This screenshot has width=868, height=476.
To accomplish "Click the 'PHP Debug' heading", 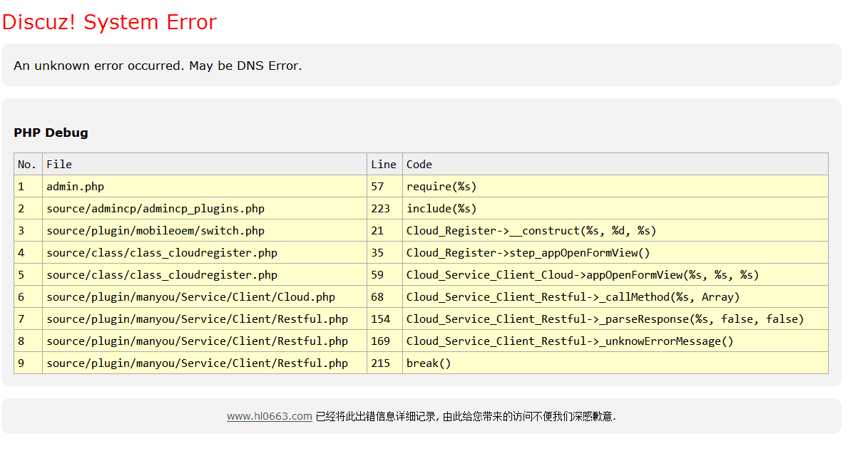I will (51, 133).
